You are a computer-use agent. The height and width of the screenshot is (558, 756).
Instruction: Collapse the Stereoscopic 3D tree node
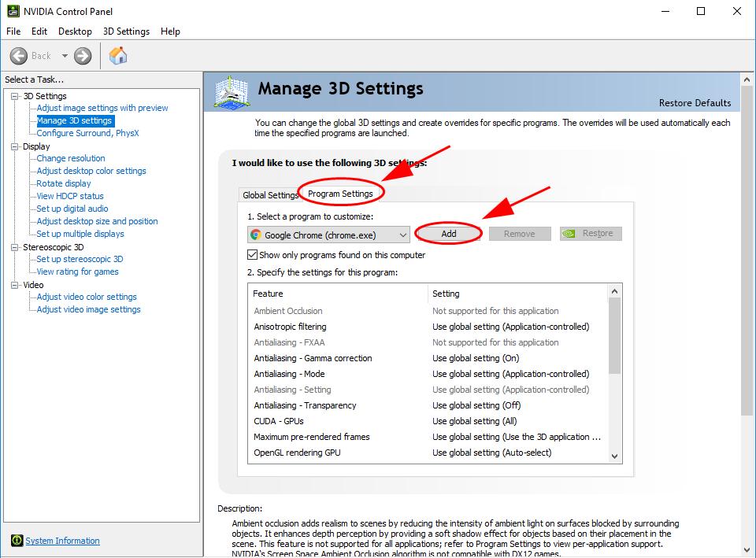14,247
